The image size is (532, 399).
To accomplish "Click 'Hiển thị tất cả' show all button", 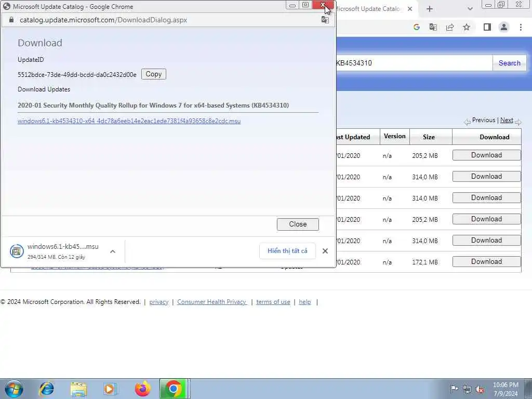I will 287,251.
